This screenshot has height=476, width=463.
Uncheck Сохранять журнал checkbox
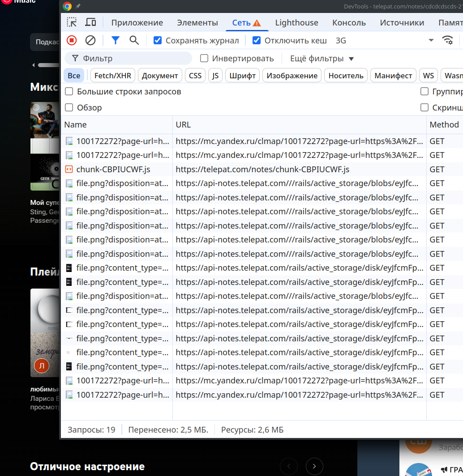pos(158,40)
